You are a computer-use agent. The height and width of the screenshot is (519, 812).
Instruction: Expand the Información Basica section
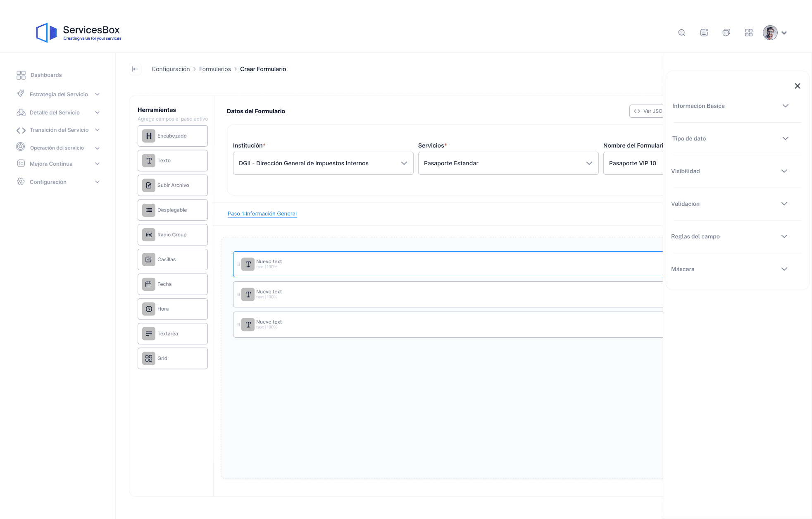730,106
